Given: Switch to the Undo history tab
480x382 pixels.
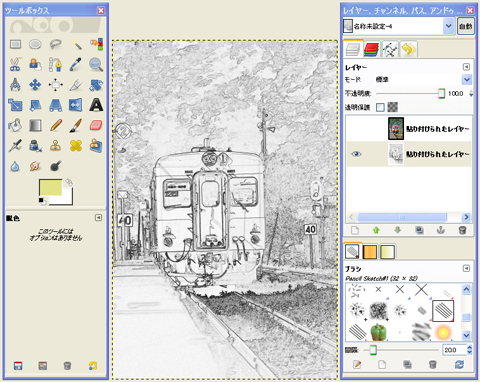Looking at the screenshot, I should click(409, 49).
